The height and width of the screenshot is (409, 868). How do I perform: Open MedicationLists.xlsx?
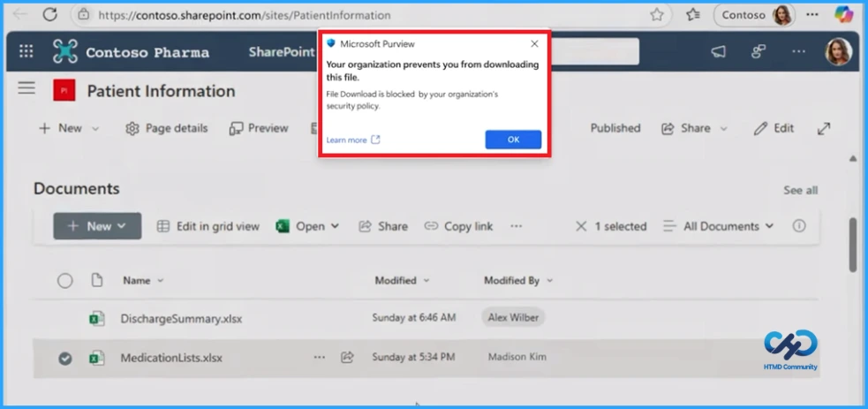coord(171,358)
